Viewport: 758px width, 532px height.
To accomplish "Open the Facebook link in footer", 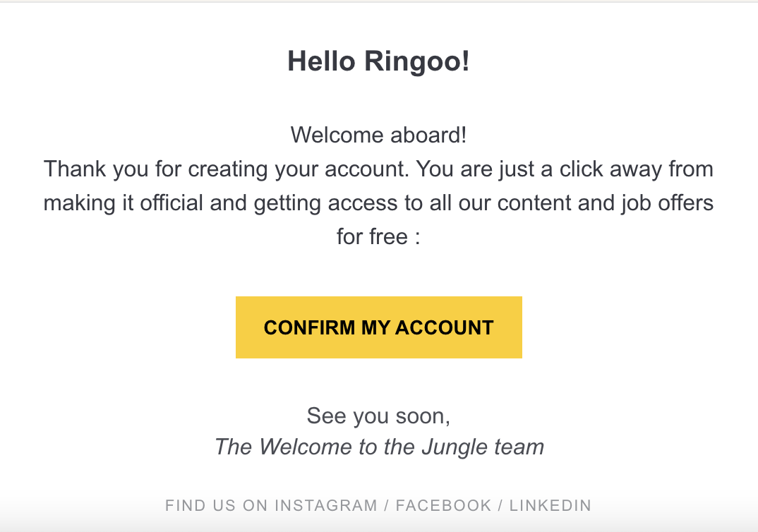I will tap(443, 505).
